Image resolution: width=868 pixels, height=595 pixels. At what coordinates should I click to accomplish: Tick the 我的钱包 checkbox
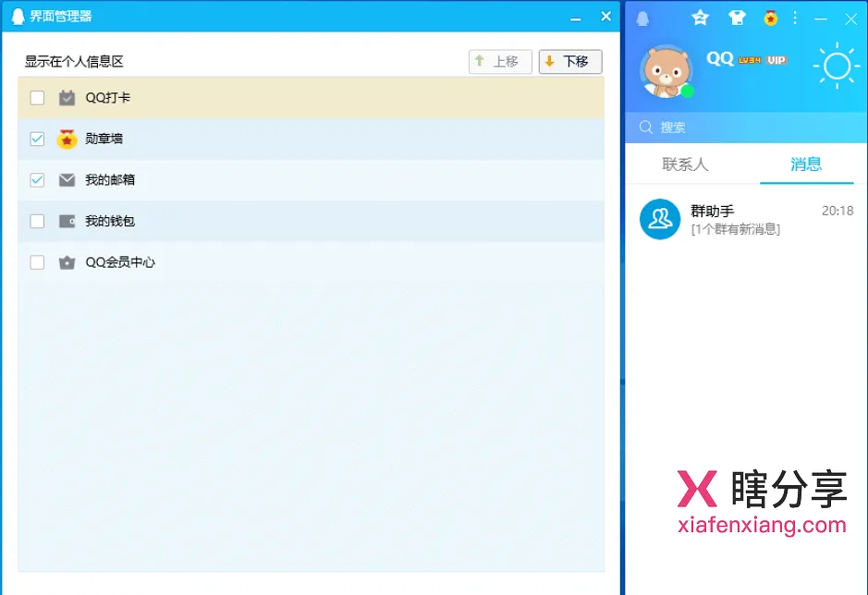coord(37,222)
